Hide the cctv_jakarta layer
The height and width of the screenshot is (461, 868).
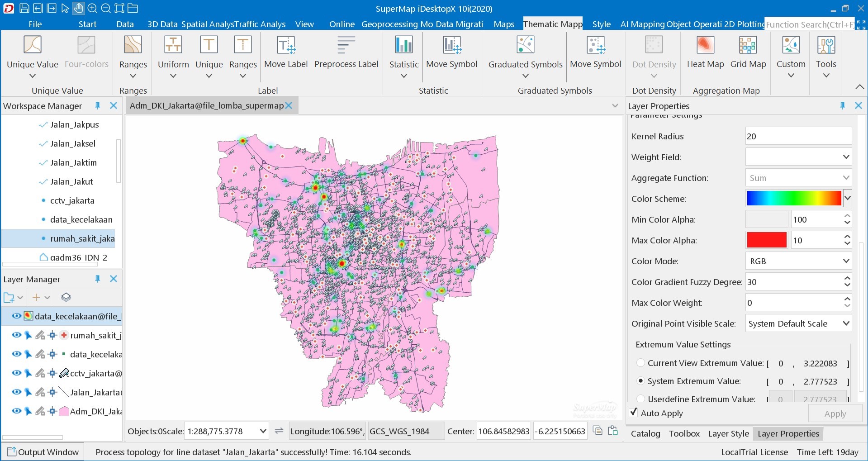pyautogui.click(x=16, y=373)
